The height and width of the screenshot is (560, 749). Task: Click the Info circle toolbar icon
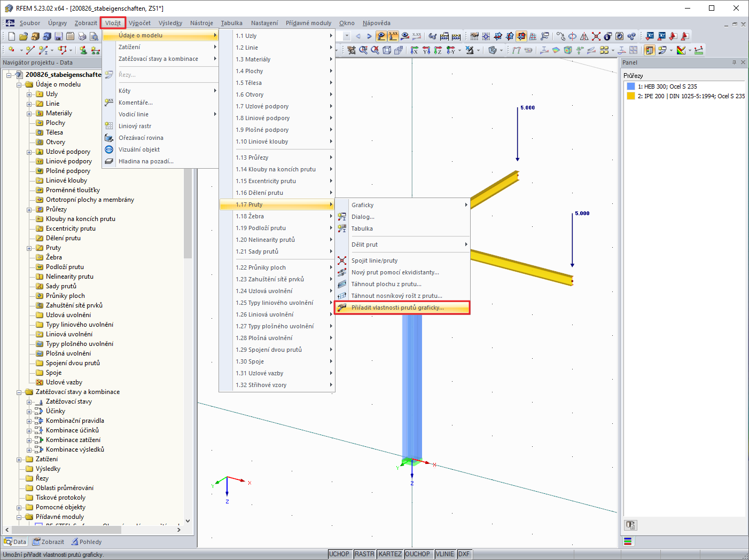tap(608, 36)
